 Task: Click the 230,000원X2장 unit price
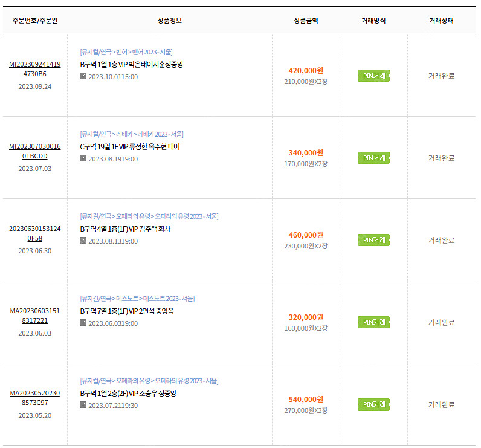point(306,246)
